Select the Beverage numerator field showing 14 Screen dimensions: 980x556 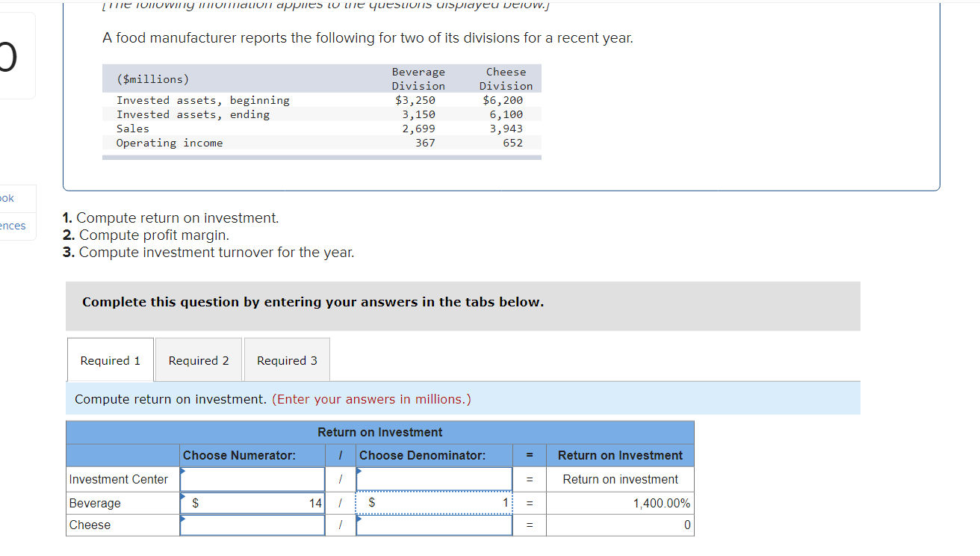coord(252,503)
